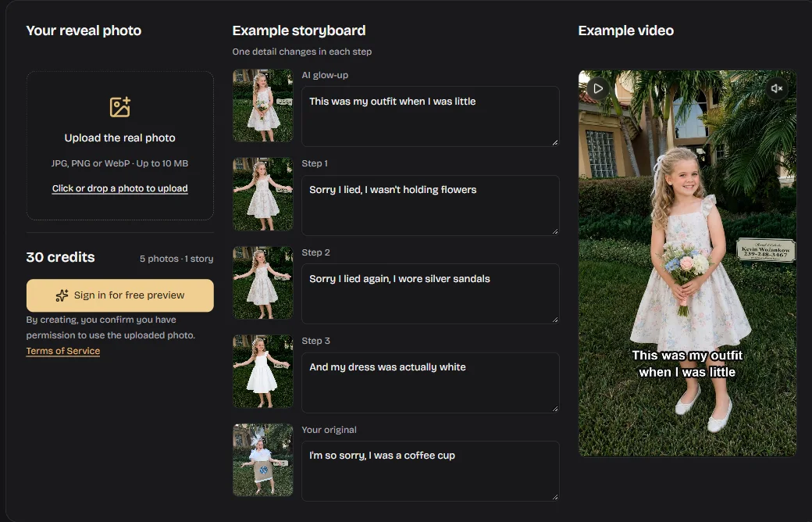Screen dimensions: 812x522
Task: Click the 'JPG, PNG or WebP · Up to 10 MB' text
Action: pyautogui.click(x=119, y=163)
